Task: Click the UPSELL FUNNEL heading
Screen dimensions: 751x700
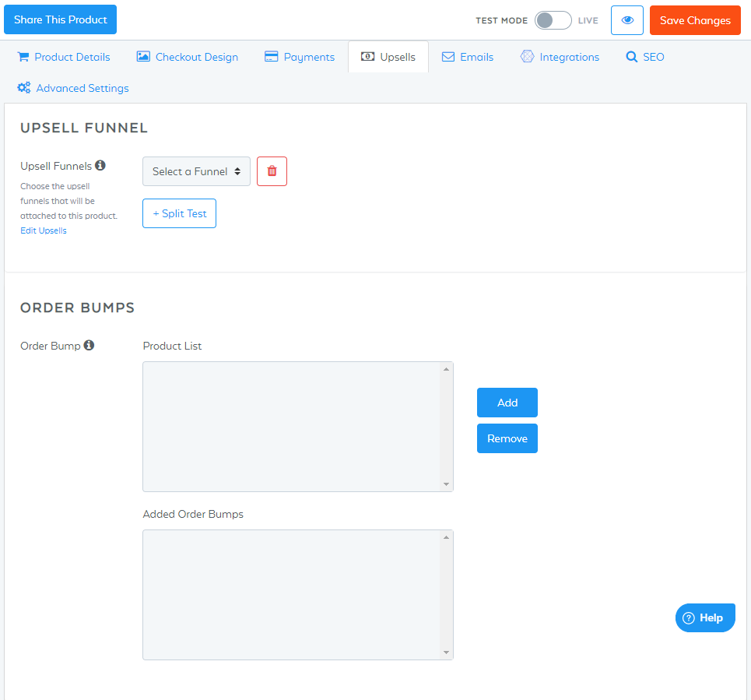Action: (84, 128)
